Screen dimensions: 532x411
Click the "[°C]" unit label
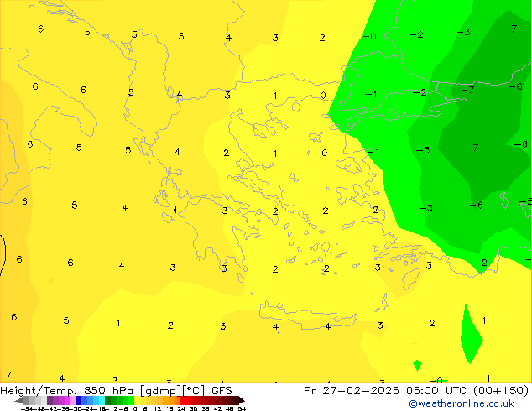194,391
